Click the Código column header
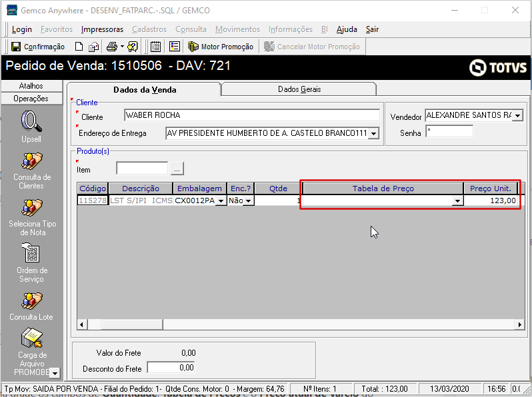The height and width of the screenshot is (397, 532). coord(93,189)
